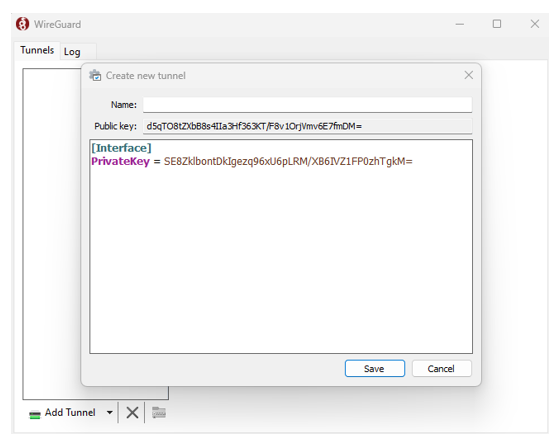Select the Tunnels tab
This screenshot has height=437, width=552.
coord(37,50)
